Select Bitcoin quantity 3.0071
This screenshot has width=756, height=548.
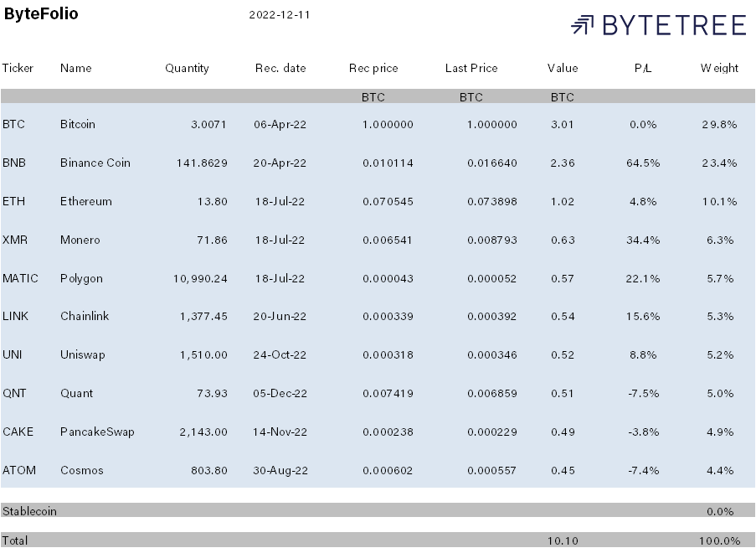(208, 124)
